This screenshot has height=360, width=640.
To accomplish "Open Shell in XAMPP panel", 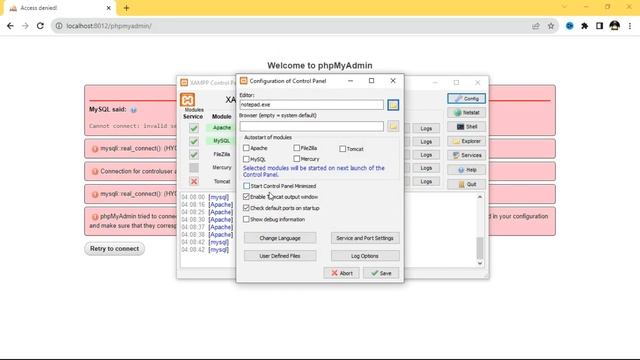I will pos(467,127).
